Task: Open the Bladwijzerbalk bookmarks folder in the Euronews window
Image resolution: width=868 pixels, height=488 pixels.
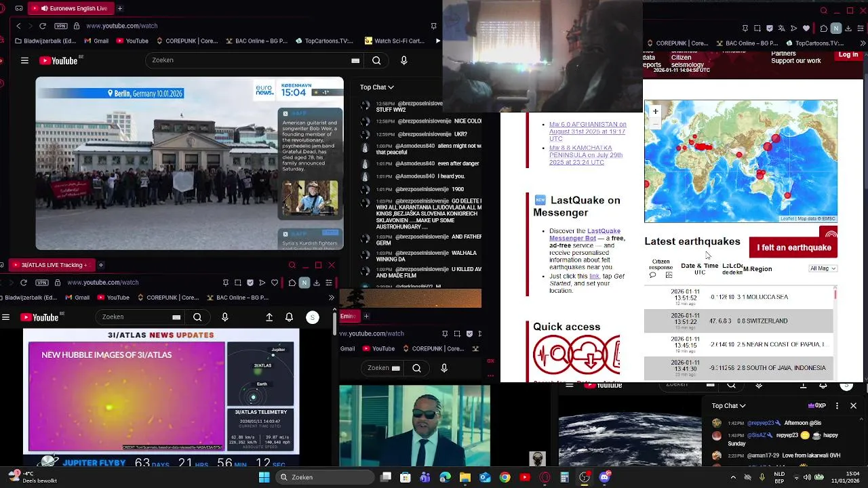Action: point(45,41)
